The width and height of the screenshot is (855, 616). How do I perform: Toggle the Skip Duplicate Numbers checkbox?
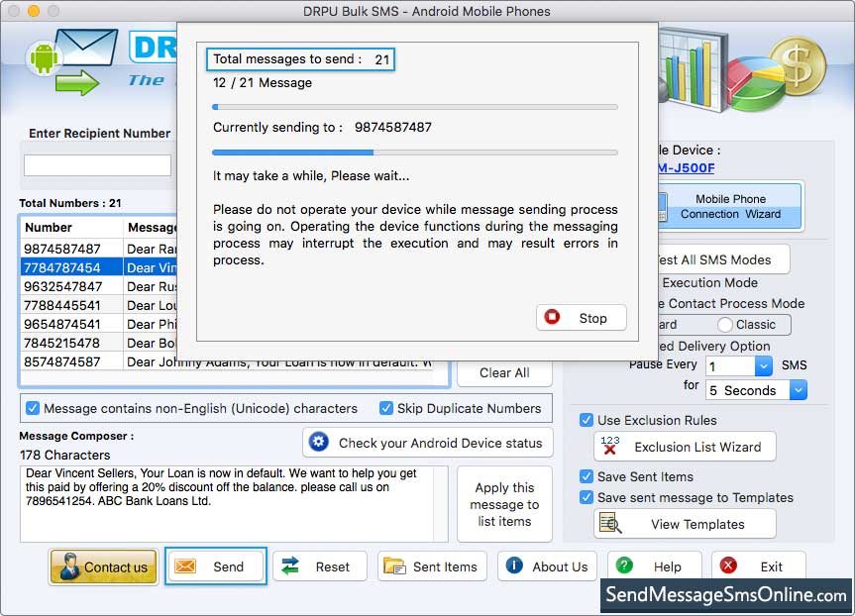click(x=386, y=408)
